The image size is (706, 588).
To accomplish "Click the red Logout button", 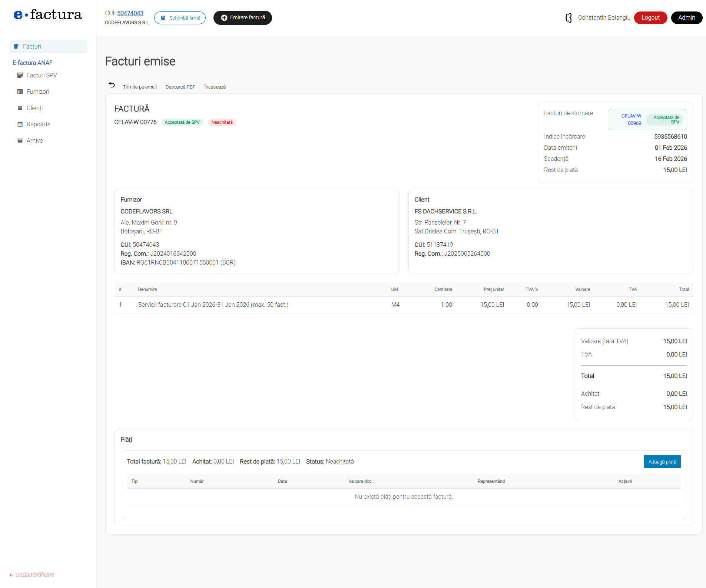I will (x=650, y=18).
